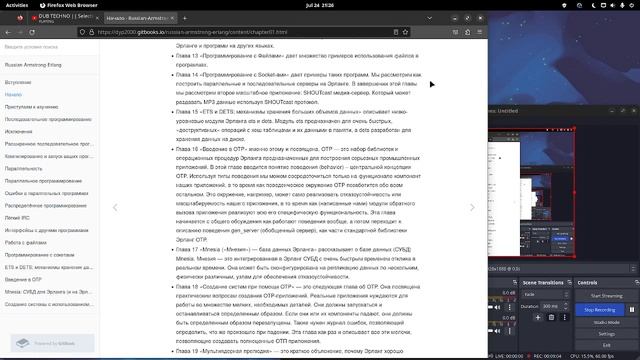Viewport: 640px width, 360px height.
Task: Open Программирование с сокетами chapter
Action: 40,255
